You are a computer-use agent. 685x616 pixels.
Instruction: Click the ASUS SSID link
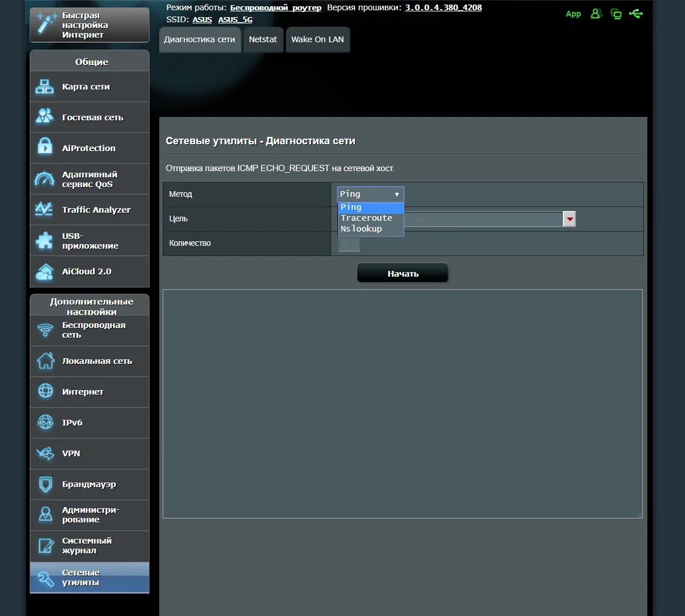202,19
